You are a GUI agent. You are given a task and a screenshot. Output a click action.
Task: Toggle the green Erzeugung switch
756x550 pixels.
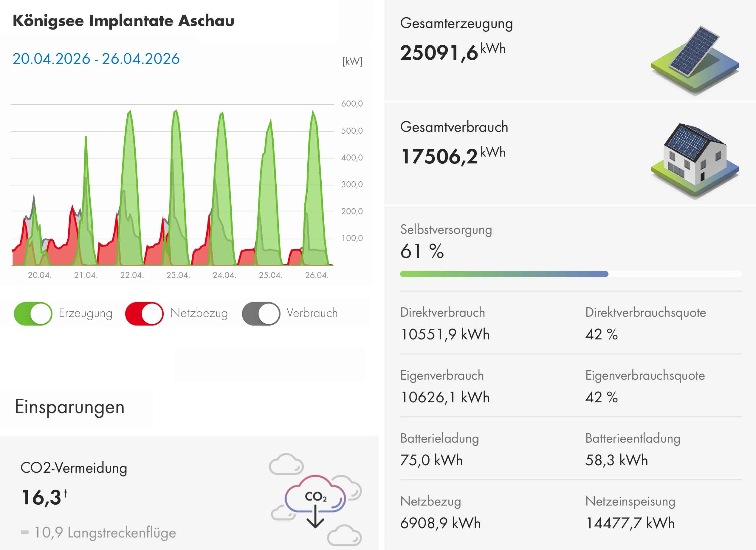point(33,313)
